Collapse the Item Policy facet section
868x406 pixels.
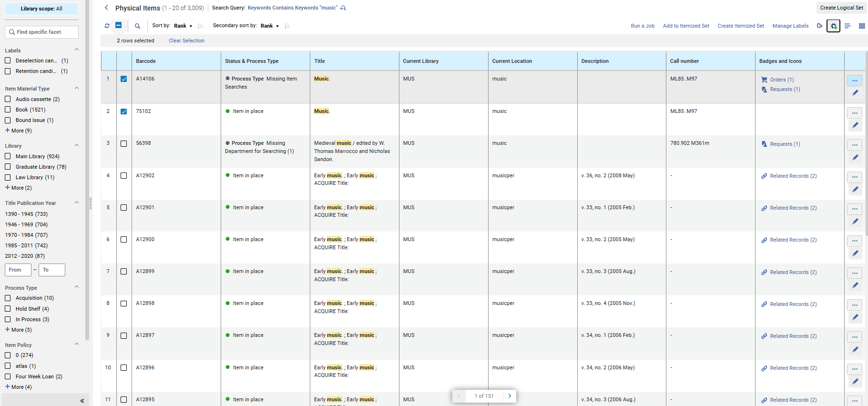pos(77,344)
